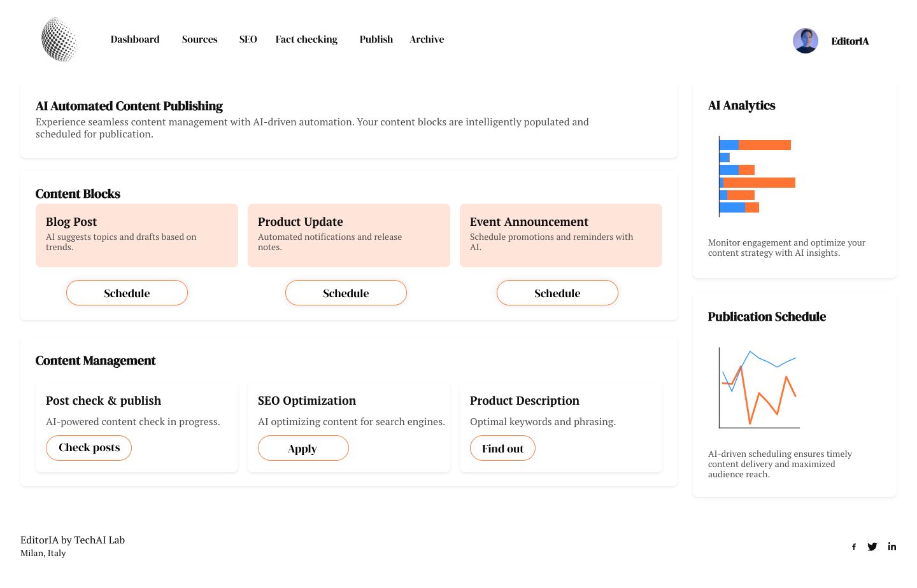Open the Sources menu item
Screen dimensions: 917x588
(x=200, y=39)
